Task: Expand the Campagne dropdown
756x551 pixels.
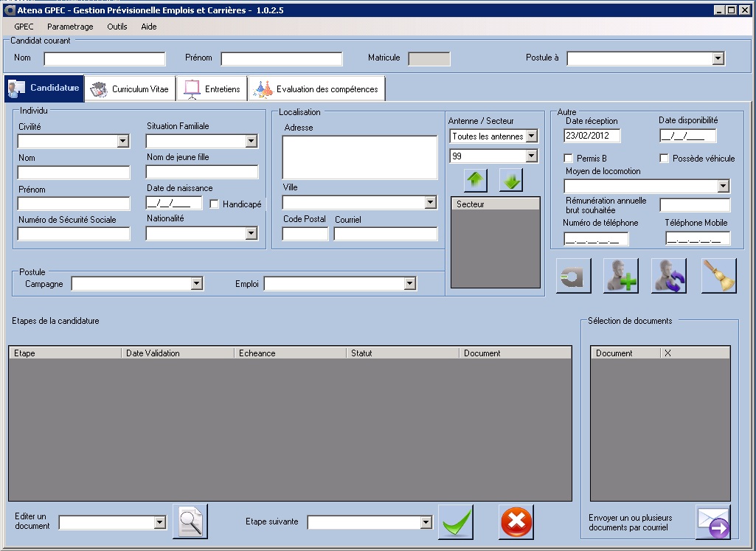Action: (x=196, y=283)
